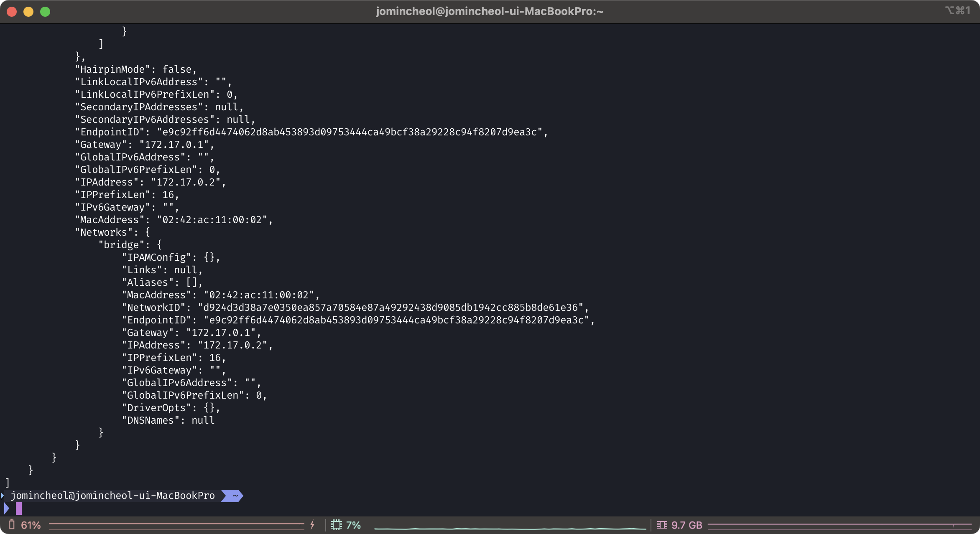Click the 61% battery percentage text
The width and height of the screenshot is (980, 534).
(x=31, y=525)
